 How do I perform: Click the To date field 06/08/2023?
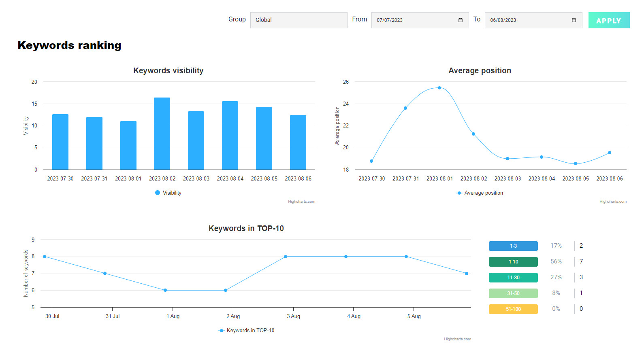(x=527, y=20)
